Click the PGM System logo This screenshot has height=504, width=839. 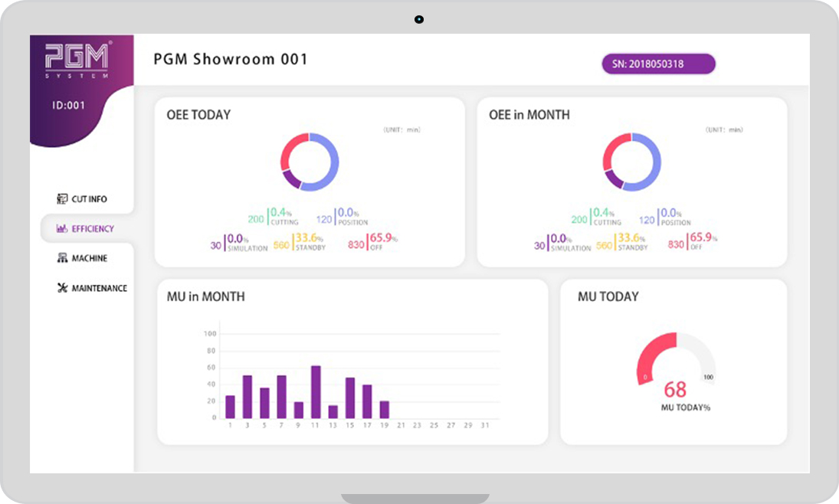pos(77,61)
